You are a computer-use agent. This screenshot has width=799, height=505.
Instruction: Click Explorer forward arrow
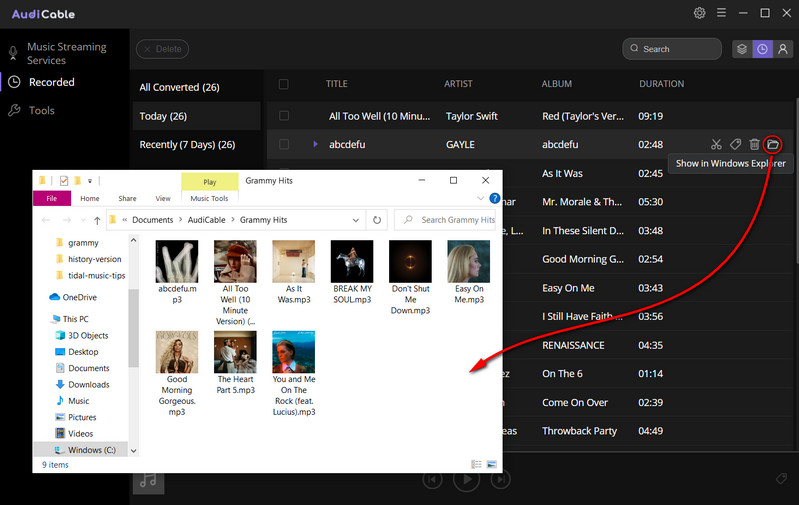[67, 220]
